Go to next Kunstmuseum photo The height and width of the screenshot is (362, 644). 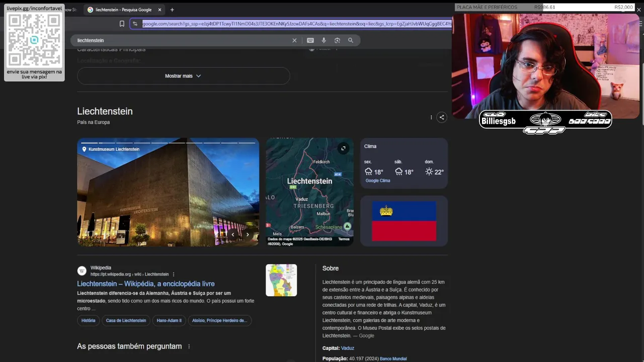coord(248,235)
